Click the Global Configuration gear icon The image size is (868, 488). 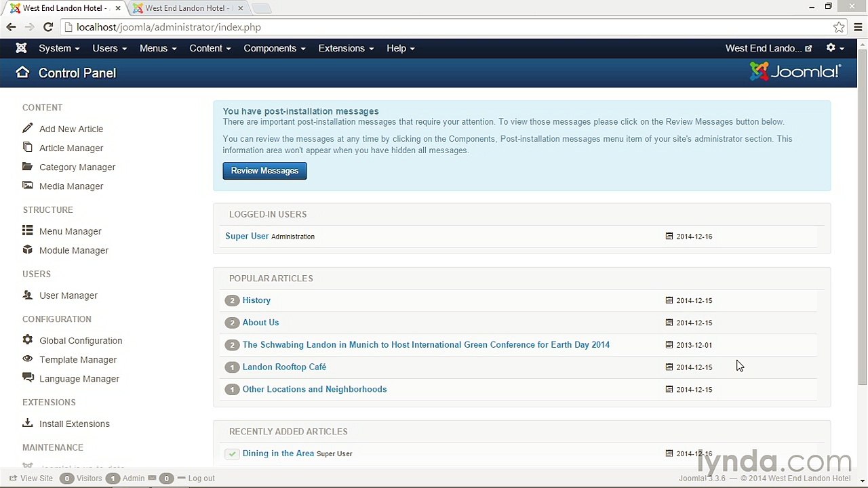click(x=27, y=340)
